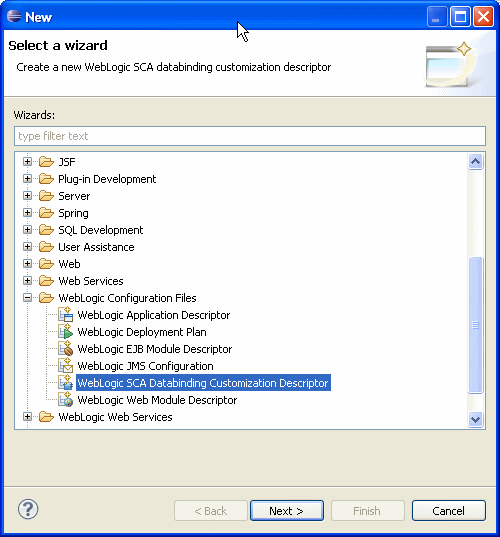Image resolution: width=500 pixels, height=537 pixels.
Task: Click the Web Services folder icon
Action: coord(46,281)
